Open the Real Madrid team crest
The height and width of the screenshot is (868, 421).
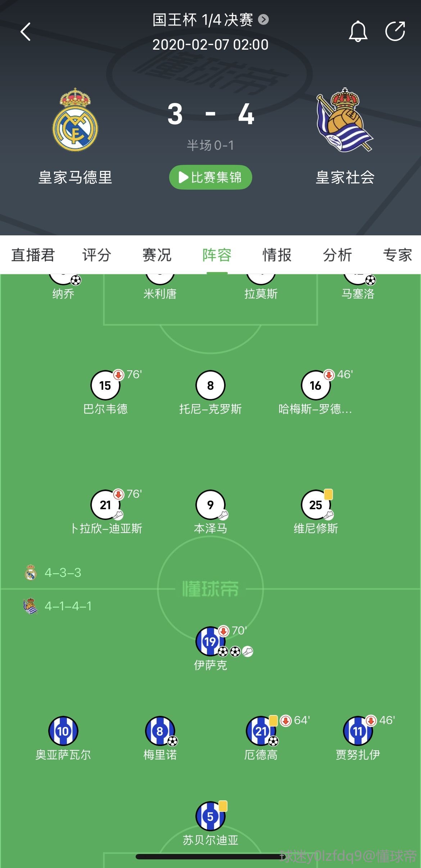(x=75, y=119)
